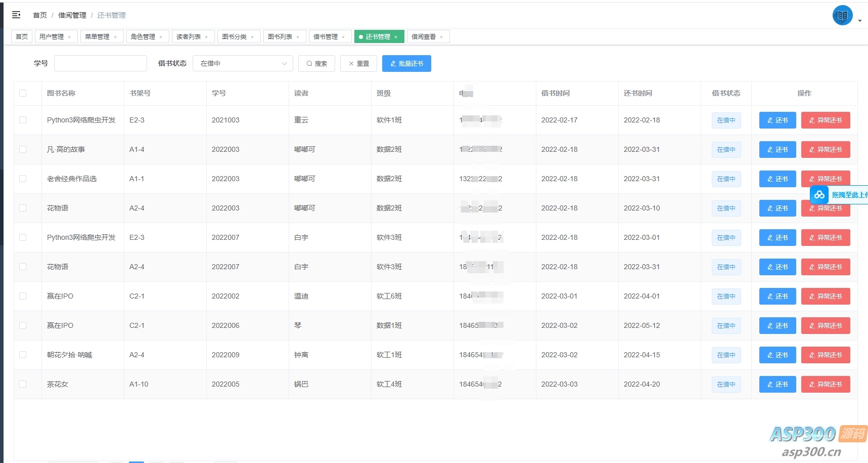
Task: Open the user avatar icon top right
Action: pos(842,15)
